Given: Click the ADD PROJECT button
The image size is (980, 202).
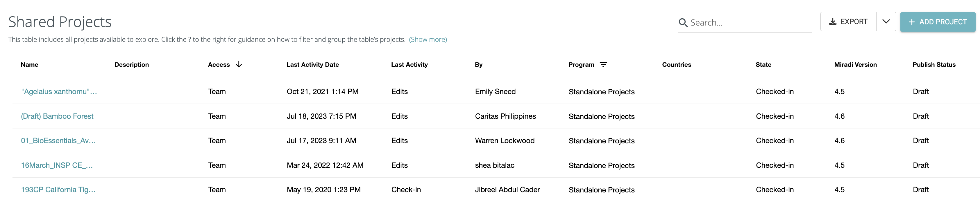Looking at the screenshot, I should 938,22.
